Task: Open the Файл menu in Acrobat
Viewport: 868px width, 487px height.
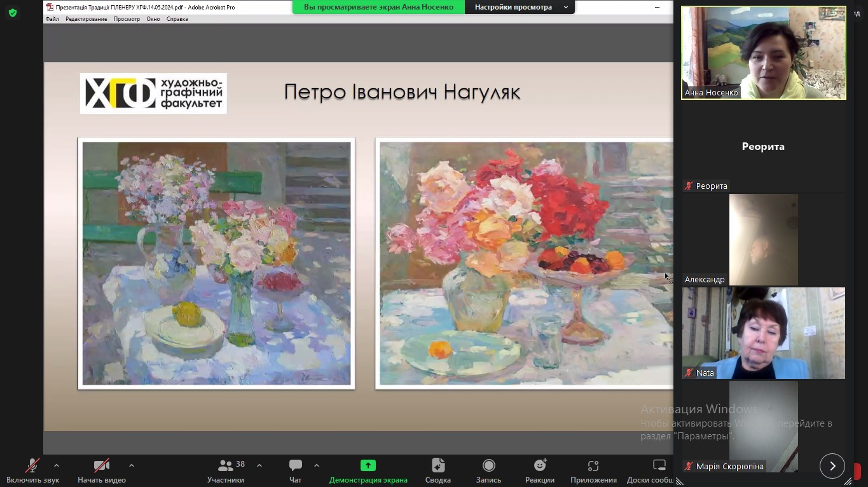Action: pos(52,19)
